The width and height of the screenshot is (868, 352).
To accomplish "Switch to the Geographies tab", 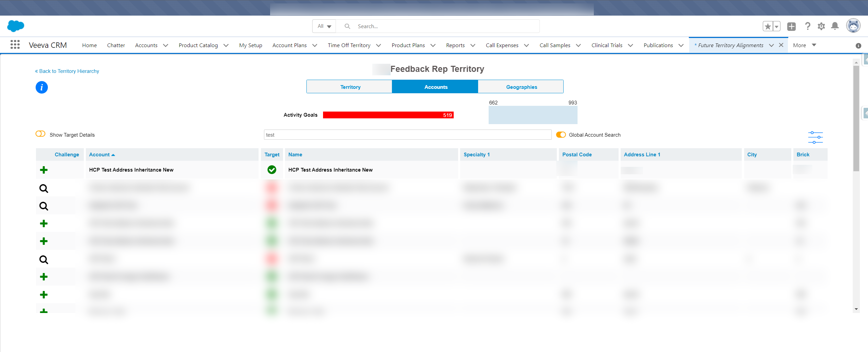I will (x=521, y=87).
